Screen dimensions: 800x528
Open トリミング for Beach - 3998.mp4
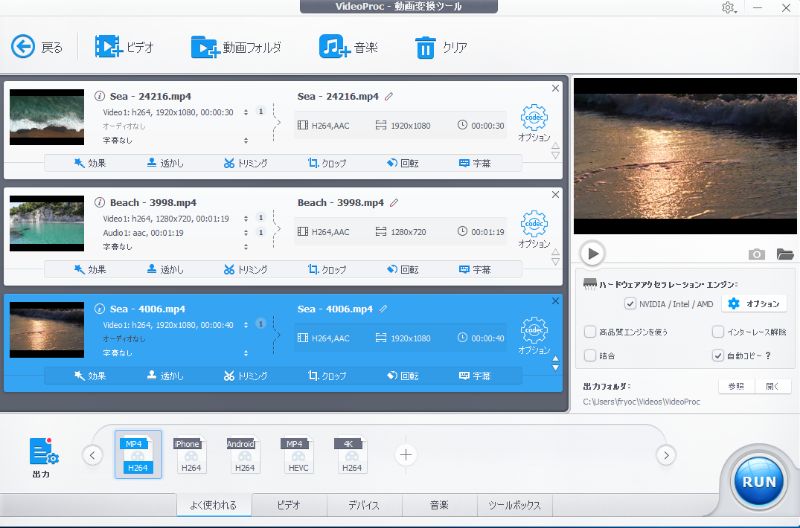(x=246, y=269)
